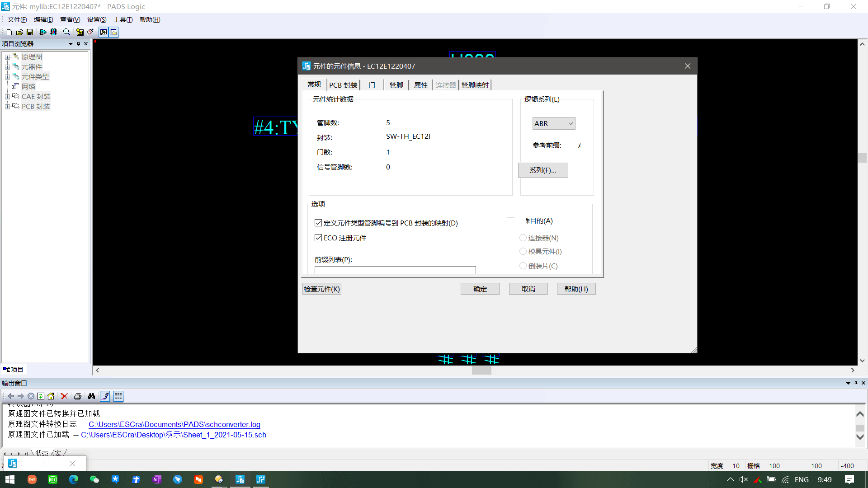
Task: Close the output window panel
Action: pos(863,383)
